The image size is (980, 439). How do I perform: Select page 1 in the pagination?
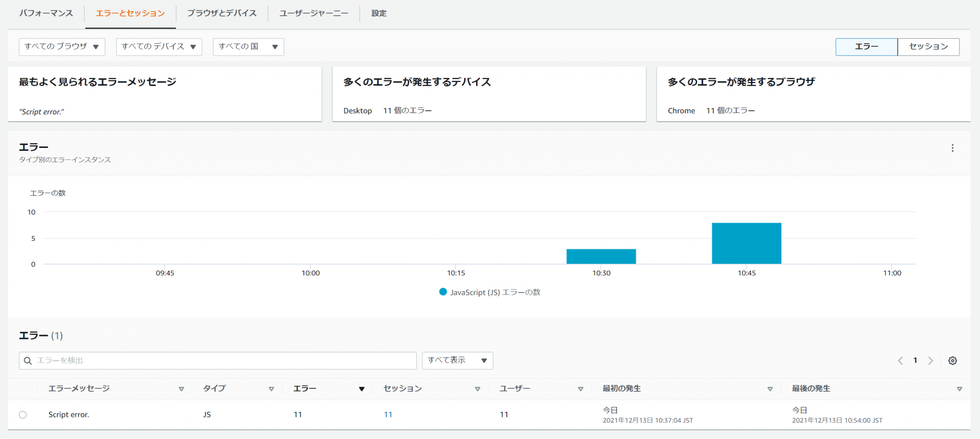click(915, 360)
